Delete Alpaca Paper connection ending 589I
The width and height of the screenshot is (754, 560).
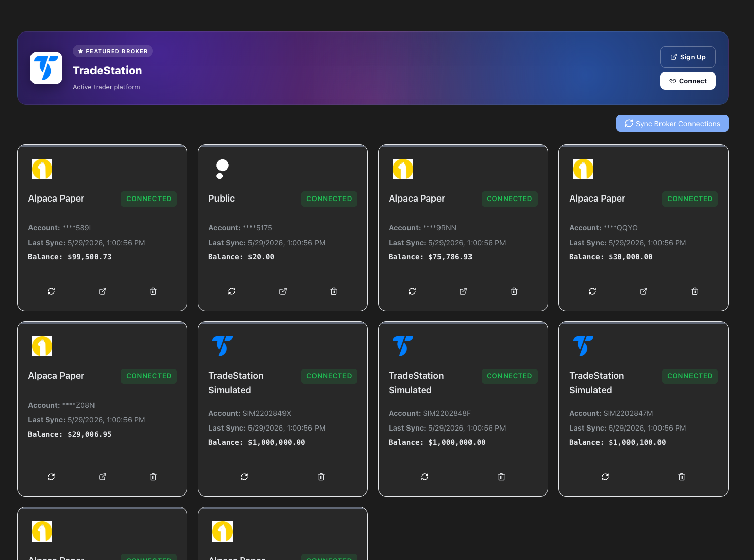[x=153, y=291]
